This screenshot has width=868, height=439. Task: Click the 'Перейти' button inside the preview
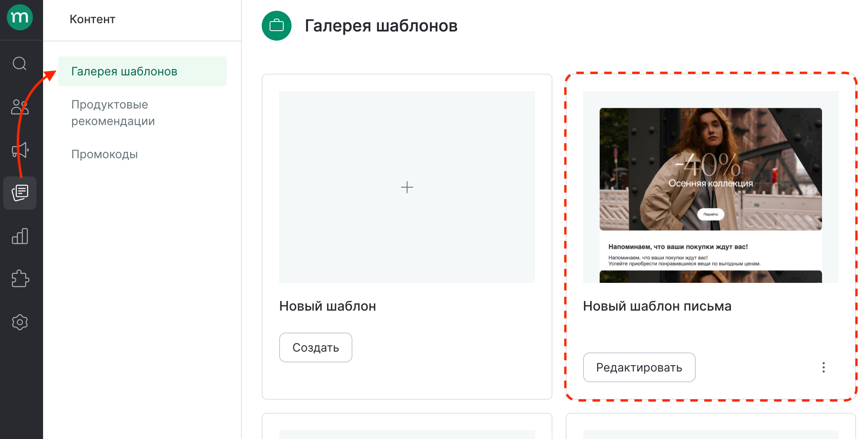click(x=710, y=214)
